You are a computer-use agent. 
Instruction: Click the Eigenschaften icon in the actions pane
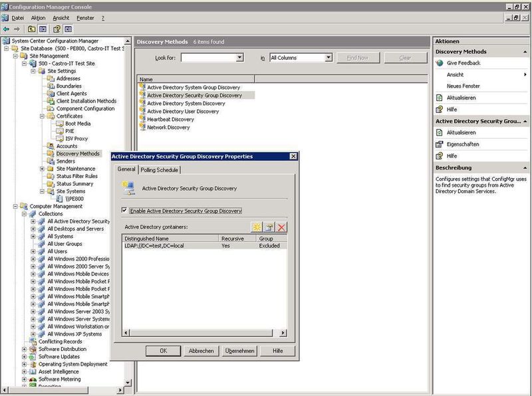[x=440, y=144]
